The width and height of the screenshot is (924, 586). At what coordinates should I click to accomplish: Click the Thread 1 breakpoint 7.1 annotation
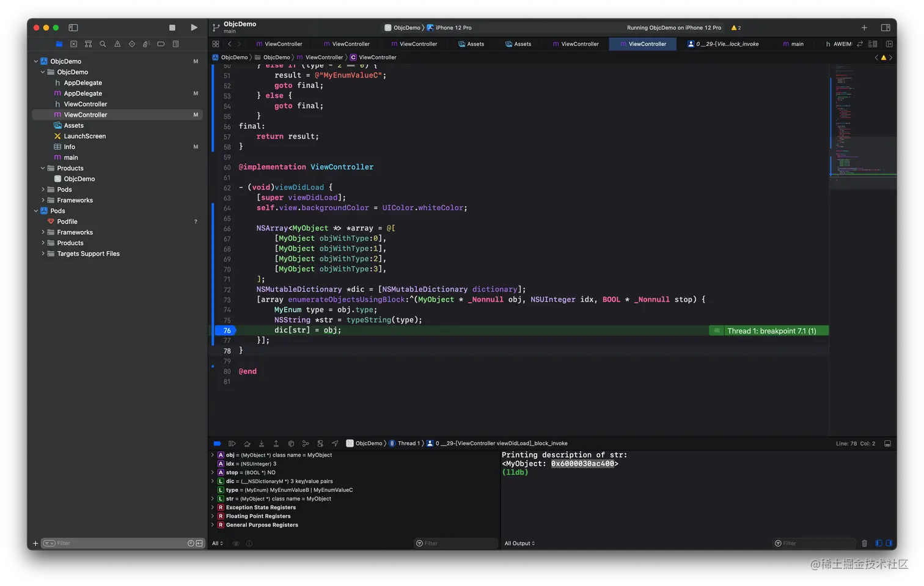(768, 331)
